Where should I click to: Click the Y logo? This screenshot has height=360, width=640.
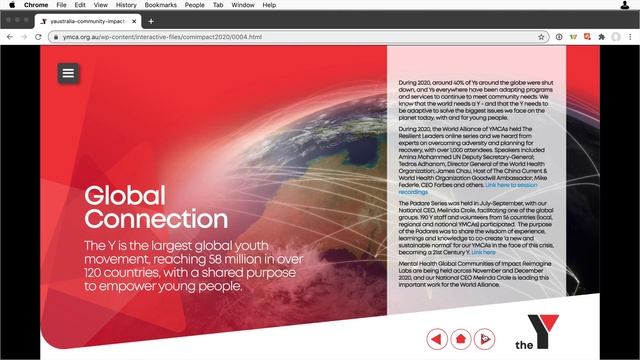click(537, 331)
